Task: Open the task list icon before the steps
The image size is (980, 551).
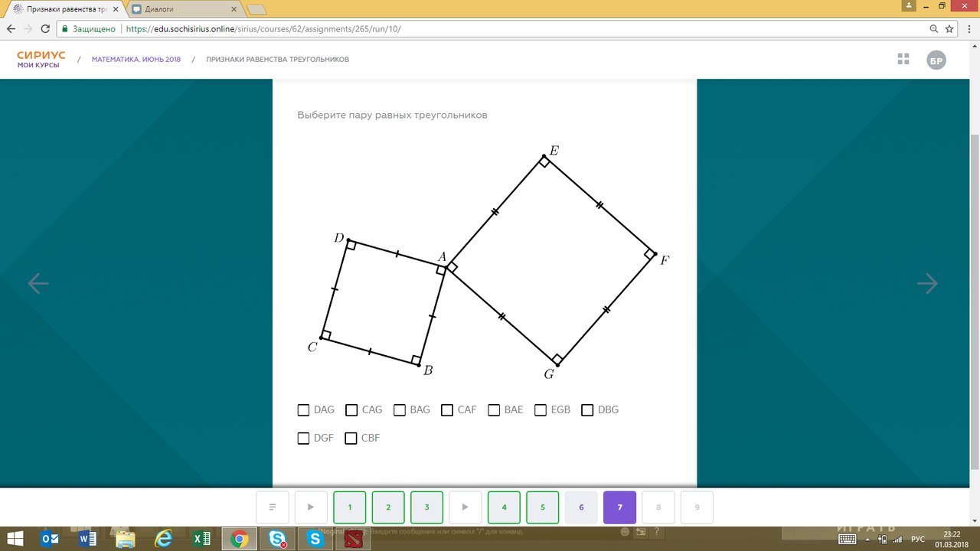Action: [273, 507]
